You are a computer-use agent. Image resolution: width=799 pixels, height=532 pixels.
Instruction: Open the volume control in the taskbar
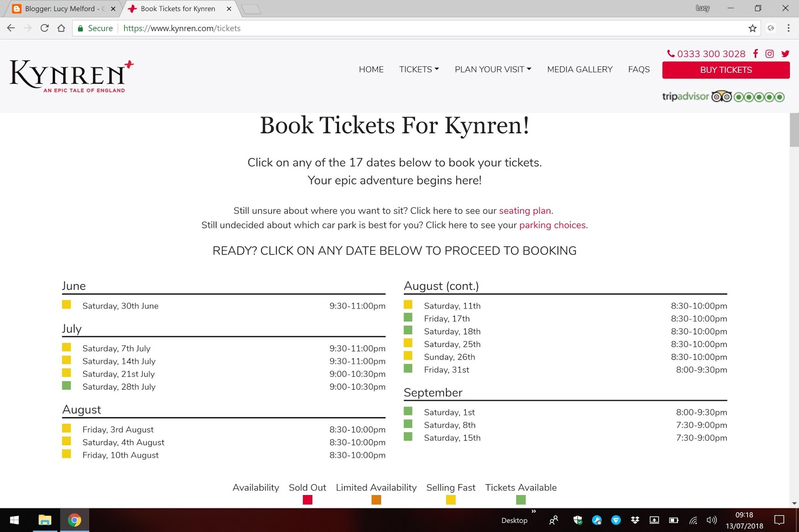(x=711, y=520)
